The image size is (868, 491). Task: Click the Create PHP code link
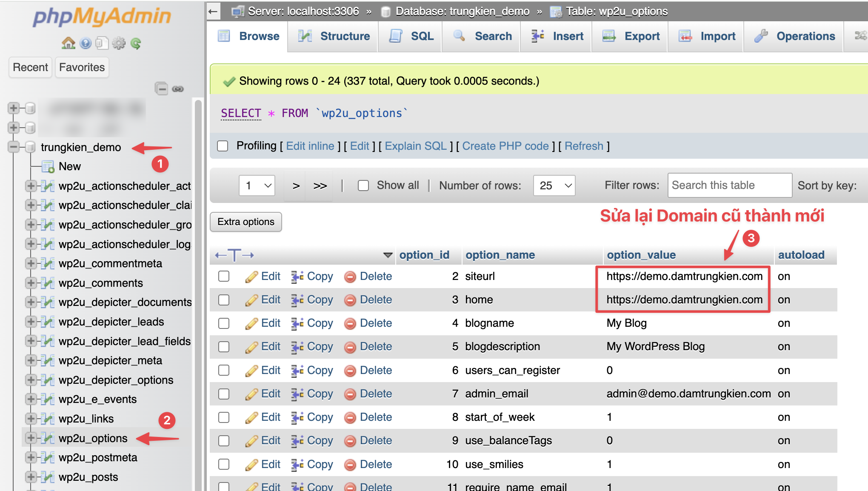click(505, 146)
